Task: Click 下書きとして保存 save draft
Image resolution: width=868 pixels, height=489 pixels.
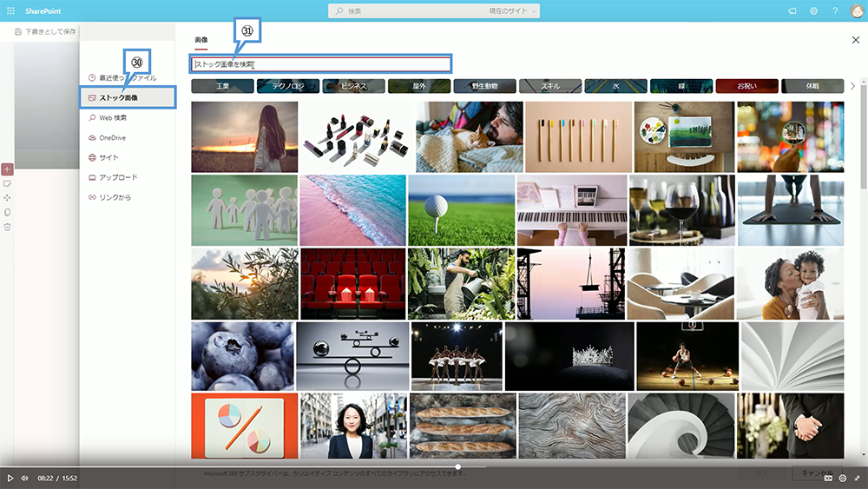Action: point(45,31)
